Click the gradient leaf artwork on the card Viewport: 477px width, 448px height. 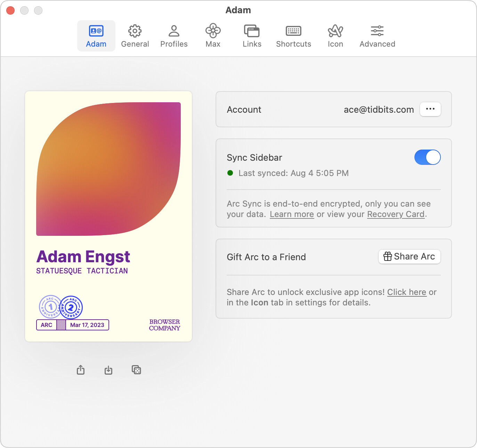tap(108, 169)
